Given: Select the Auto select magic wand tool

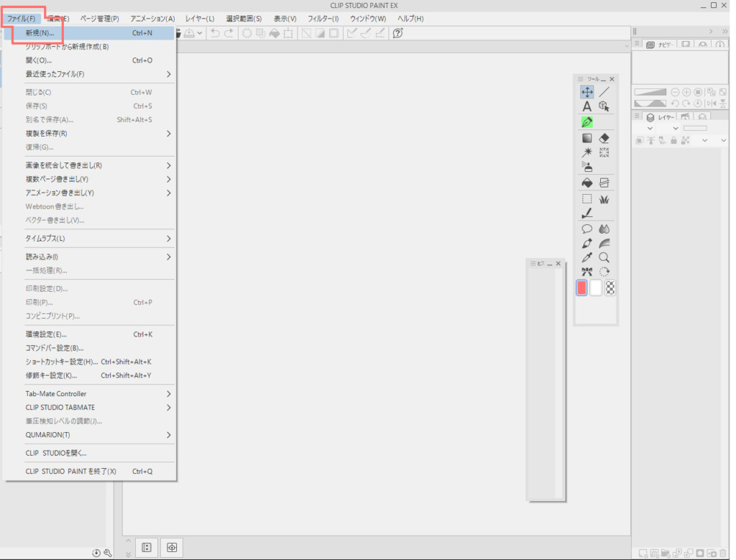Looking at the screenshot, I should point(586,152).
